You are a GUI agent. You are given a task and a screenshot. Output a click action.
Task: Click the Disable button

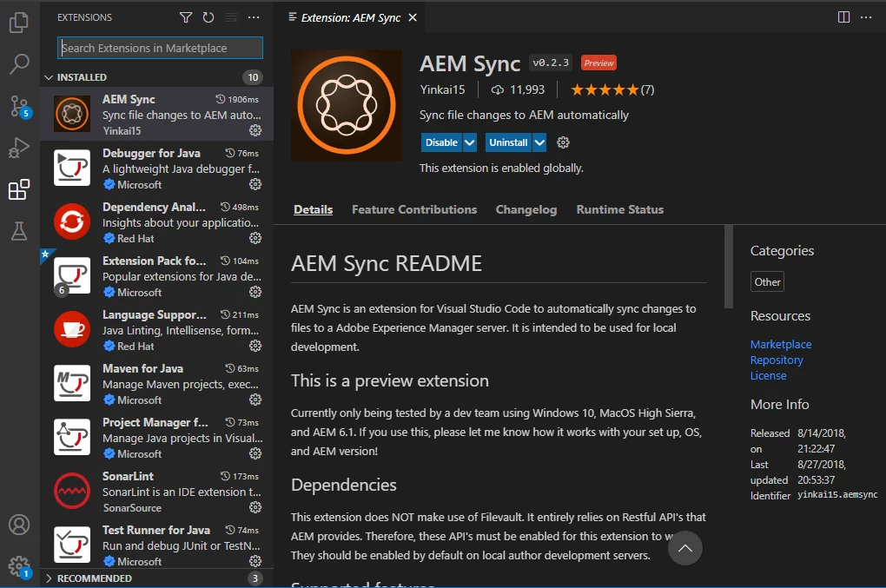(x=441, y=142)
